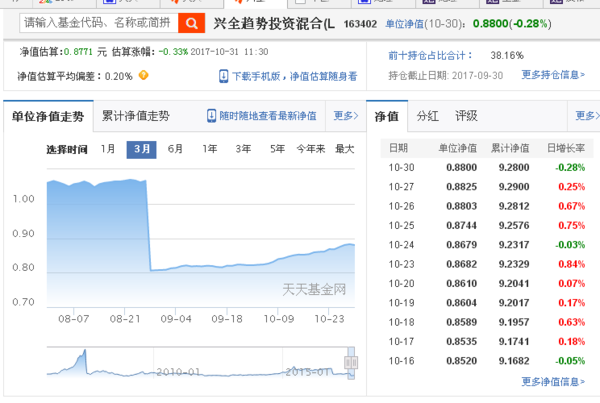The image size is (600, 403).
Task: Select the 最大 time range
Action: tap(345, 149)
